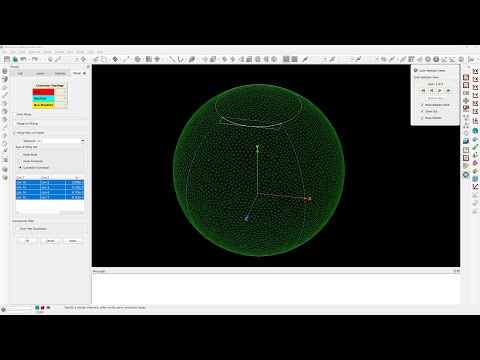
Task: Open the Redo history dropdown arrow
Action: click(40, 59)
